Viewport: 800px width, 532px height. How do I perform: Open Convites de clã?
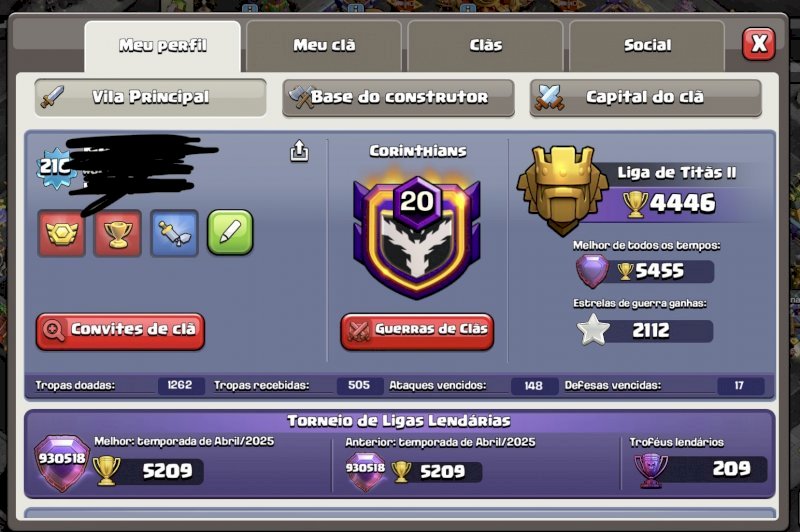120,331
